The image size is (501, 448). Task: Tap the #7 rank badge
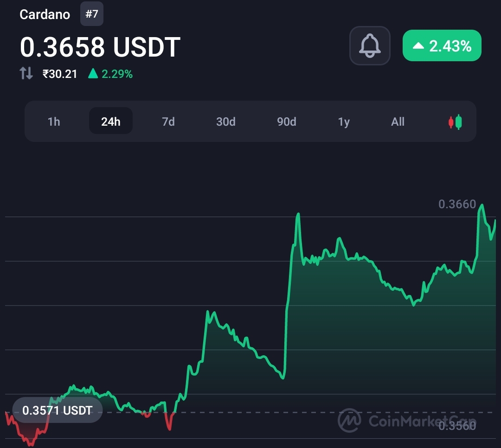[x=92, y=14]
